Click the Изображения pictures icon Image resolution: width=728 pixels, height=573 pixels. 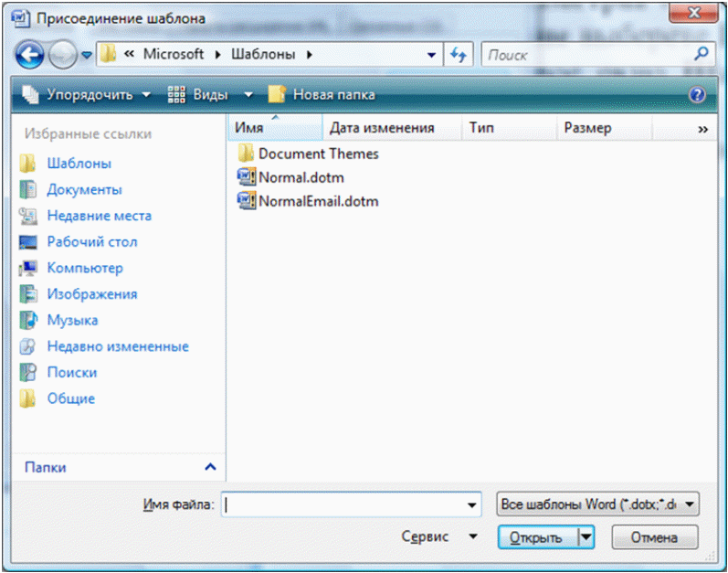(x=27, y=294)
